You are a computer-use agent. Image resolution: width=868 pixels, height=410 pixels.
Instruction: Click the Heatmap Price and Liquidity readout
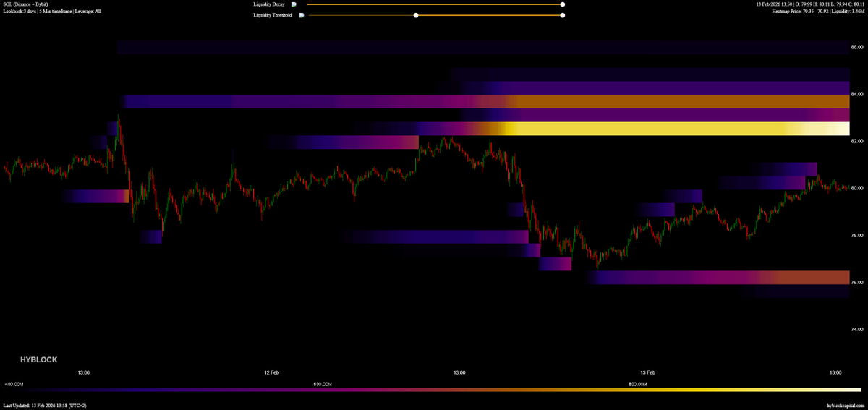(819, 12)
